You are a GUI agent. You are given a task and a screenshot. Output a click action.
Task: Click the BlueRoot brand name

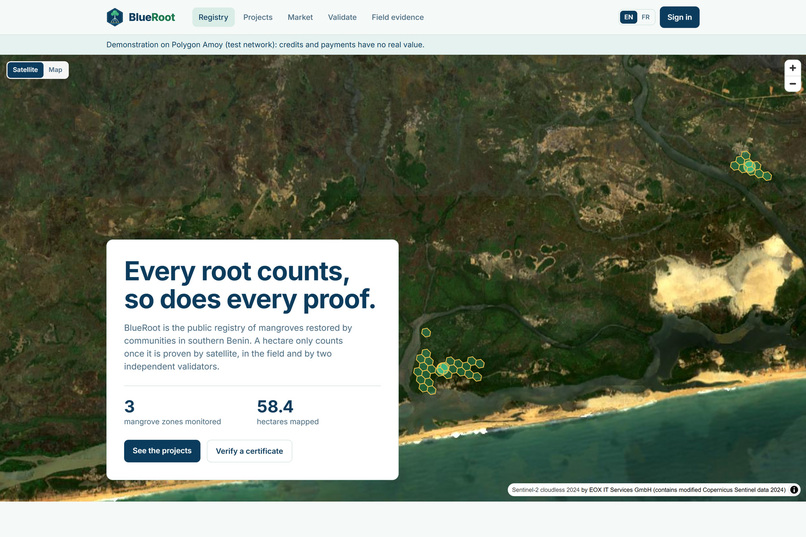point(152,17)
